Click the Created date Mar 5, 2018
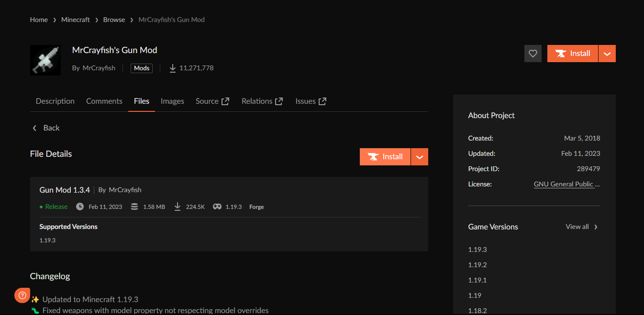This screenshot has height=315, width=644. [582, 138]
